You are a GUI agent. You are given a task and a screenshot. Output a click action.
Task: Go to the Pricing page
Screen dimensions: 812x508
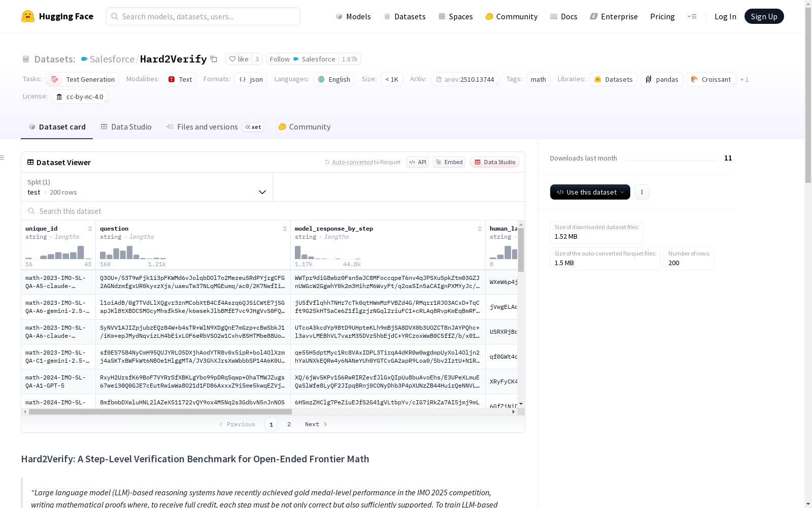point(662,16)
